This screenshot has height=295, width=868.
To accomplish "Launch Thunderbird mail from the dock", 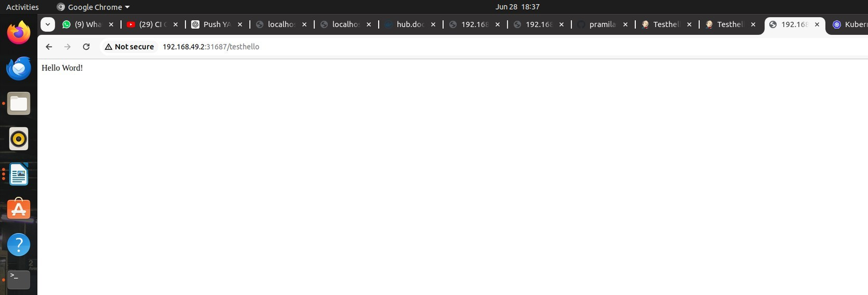I will click(18, 68).
